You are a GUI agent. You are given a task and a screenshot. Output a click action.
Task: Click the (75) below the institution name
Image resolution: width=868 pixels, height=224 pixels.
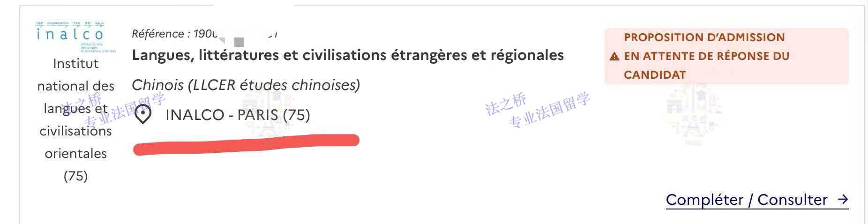coord(75,176)
